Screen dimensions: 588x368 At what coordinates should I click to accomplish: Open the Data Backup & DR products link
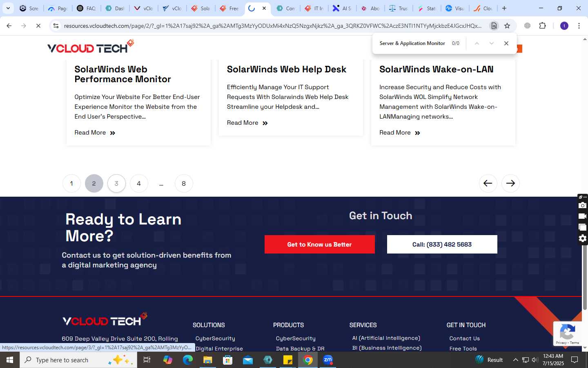click(300, 348)
